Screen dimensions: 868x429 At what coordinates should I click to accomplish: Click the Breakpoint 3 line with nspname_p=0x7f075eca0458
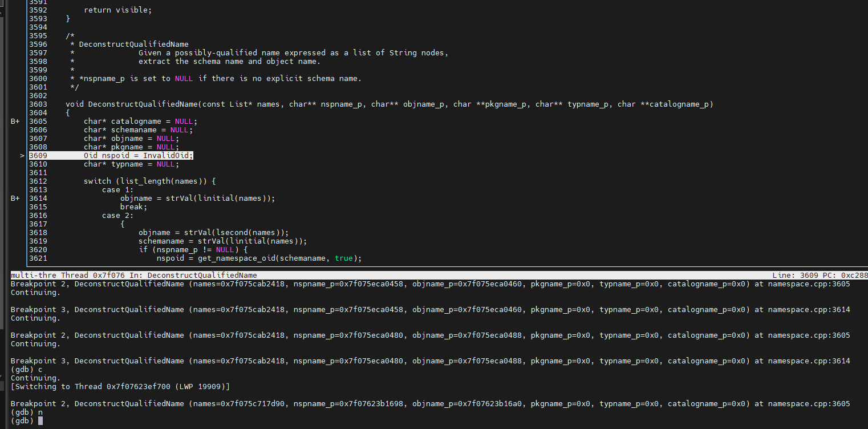pyautogui.click(x=431, y=310)
